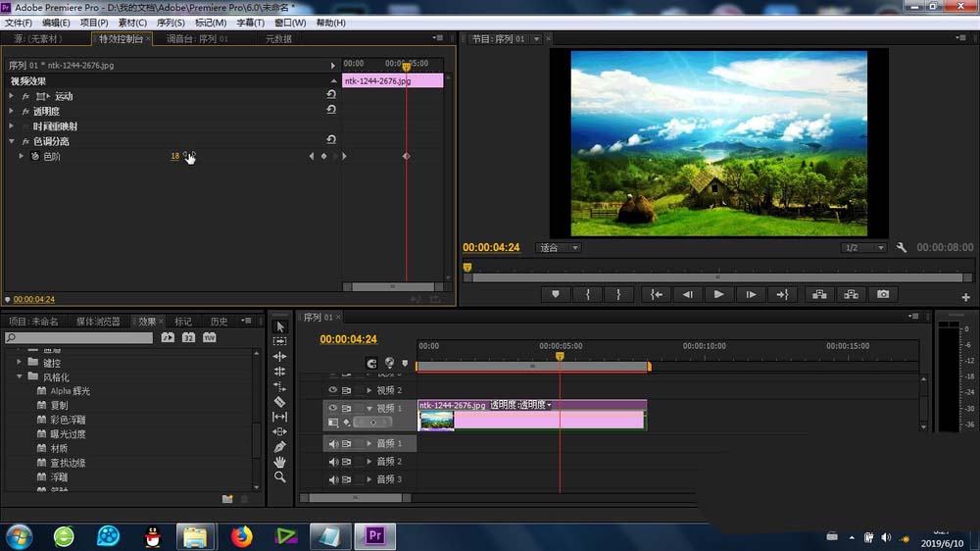
Task: Open the 1/2 playback resolution dropdown
Action: tap(863, 248)
